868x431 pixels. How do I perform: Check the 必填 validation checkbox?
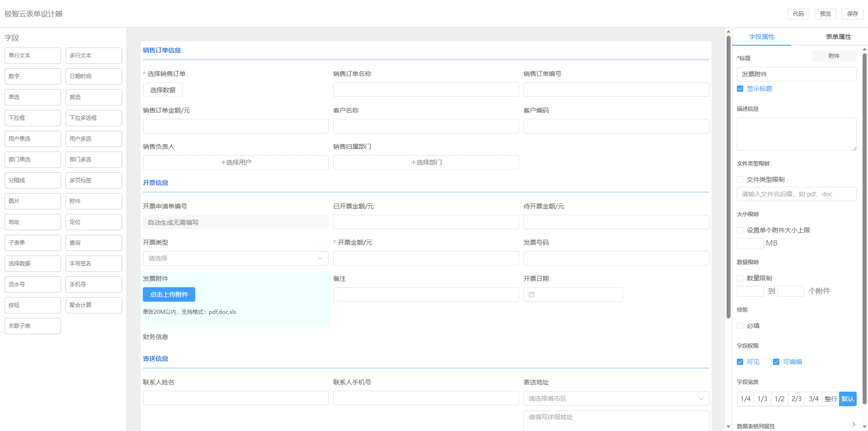[x=740, y=326]
